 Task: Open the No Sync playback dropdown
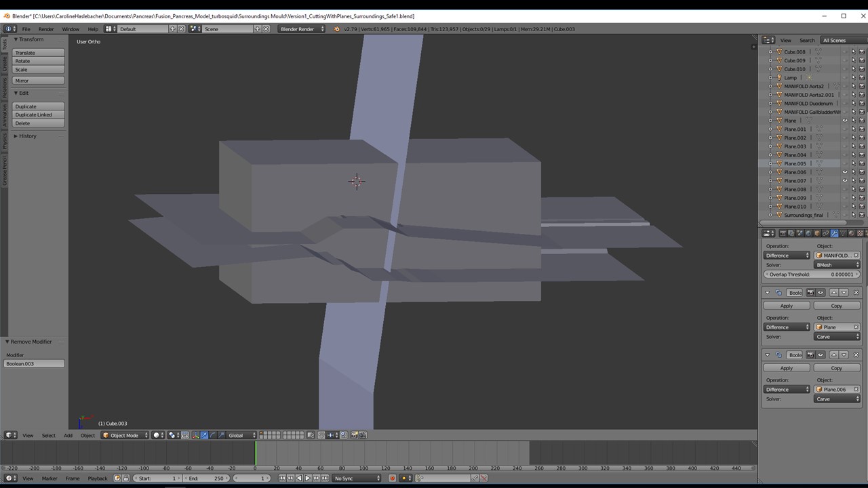(x=357, y=478)
